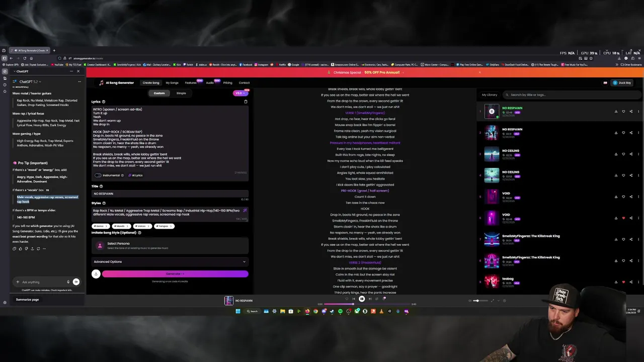This screenshot has height=362, width=644.
Task: Like the first NO RESPAWN track
Action: (x=623, y=112)
